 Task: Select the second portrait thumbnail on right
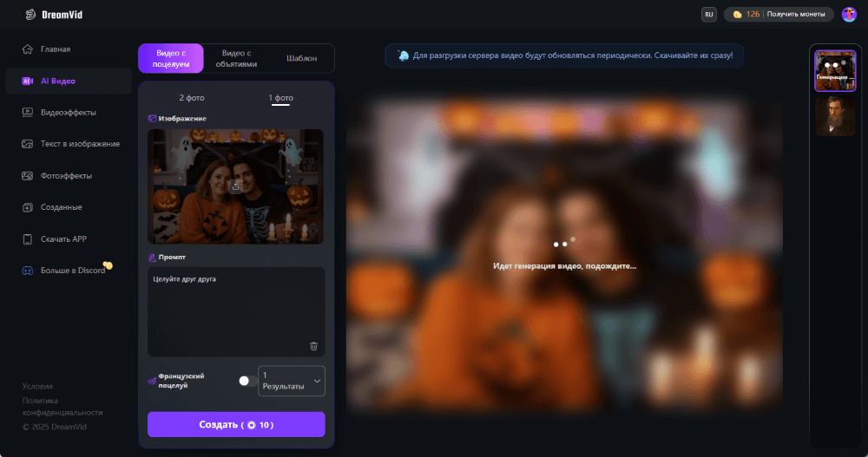point(835,115)
